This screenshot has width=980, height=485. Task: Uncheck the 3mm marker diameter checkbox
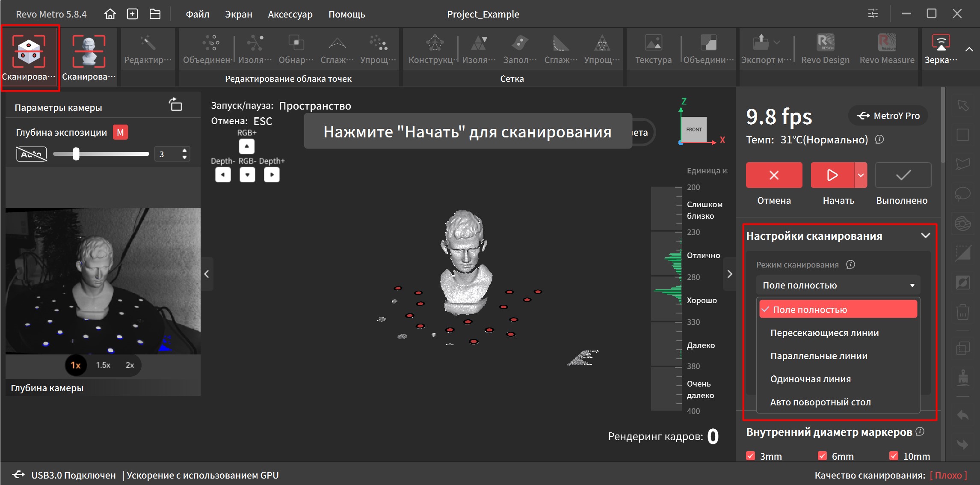coord(751,456)
